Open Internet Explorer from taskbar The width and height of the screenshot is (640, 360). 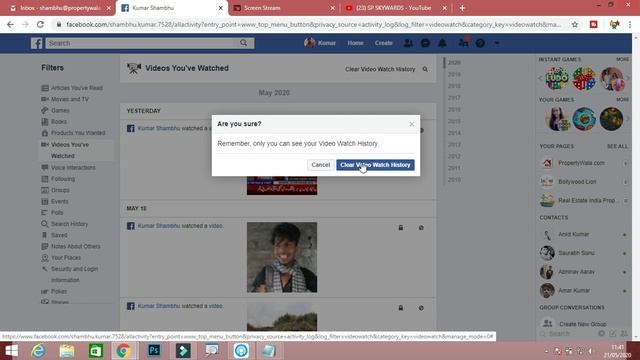point(38,351)
